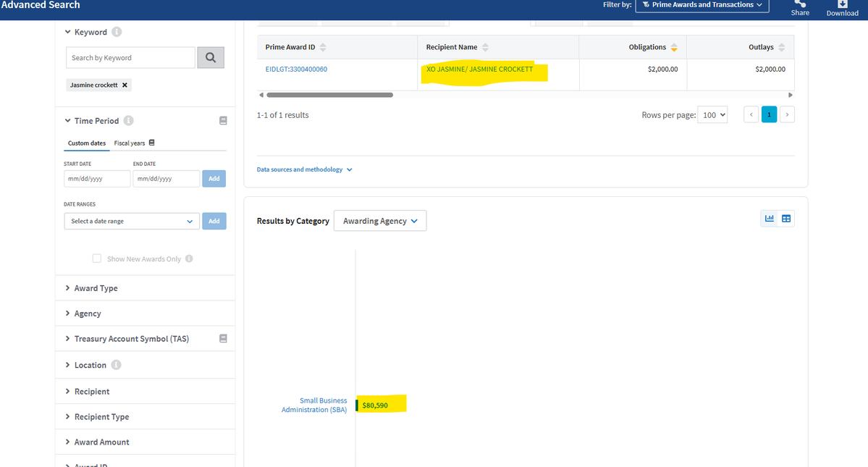The height and width of the screenshot is (467, 868).
Task: Focus the Search by Keyword field
Action: tap(130, 57)
